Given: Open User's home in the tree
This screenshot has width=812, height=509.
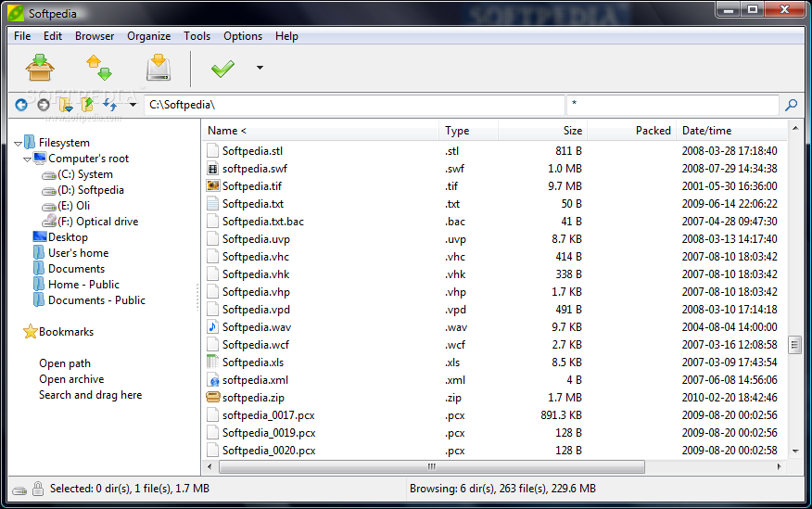Looking at the screenshot, I should 78,253.
